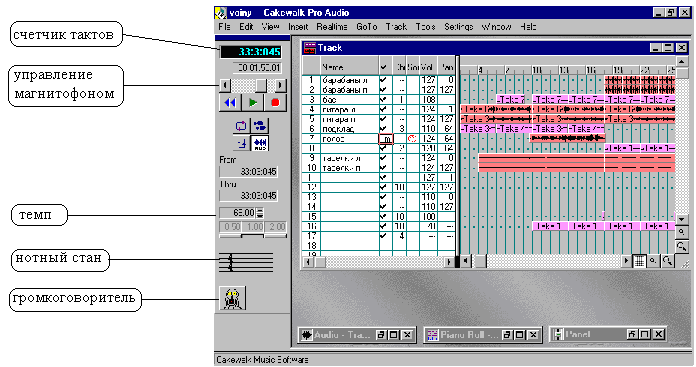
Task: Open the Realtime menu
Action: click(332, 27)
